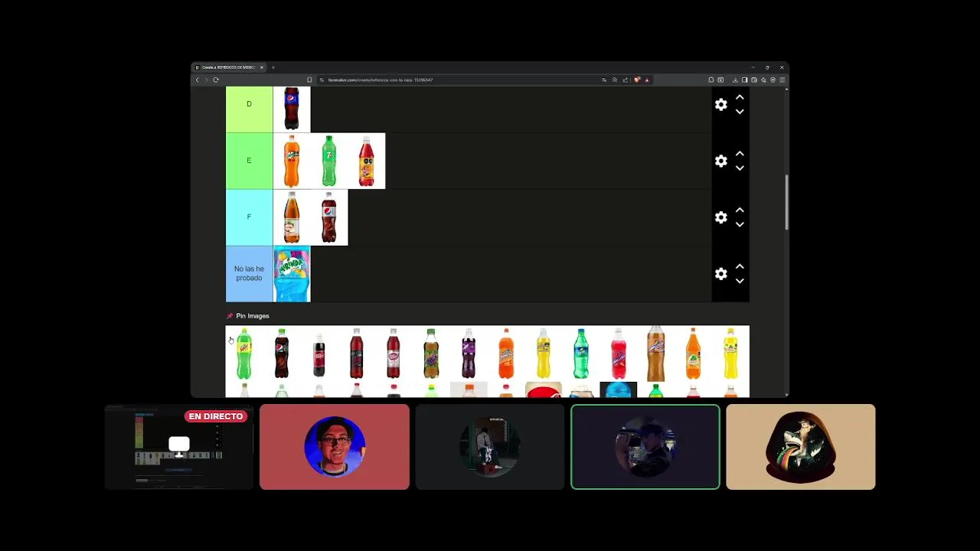This screenshot has width=980, height=551.
Task: Reload the tiermaker page
Action: click(216, 80)
